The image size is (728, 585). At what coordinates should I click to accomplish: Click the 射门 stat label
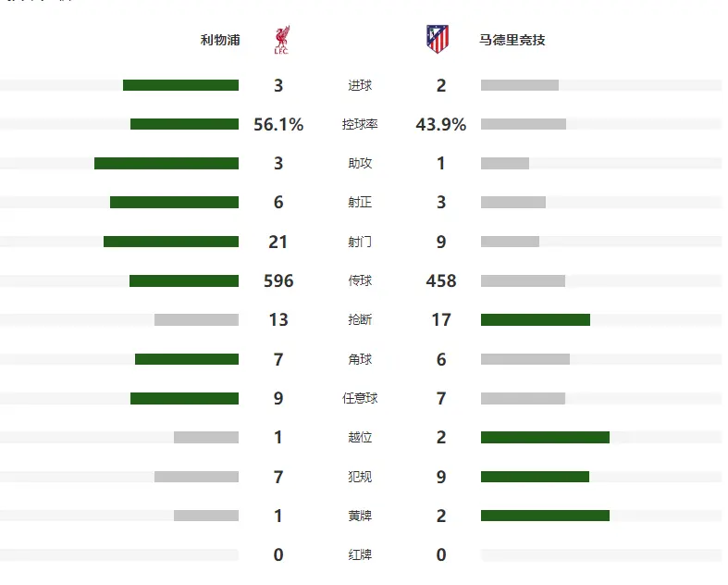360,243
